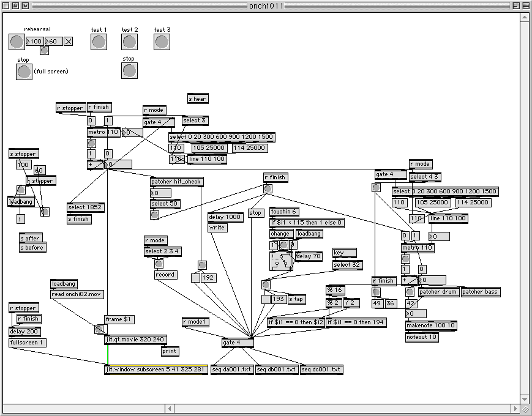Click the window zoom box in title bar
This screenshot has width=532, height=416.
[x=515, y=6]
